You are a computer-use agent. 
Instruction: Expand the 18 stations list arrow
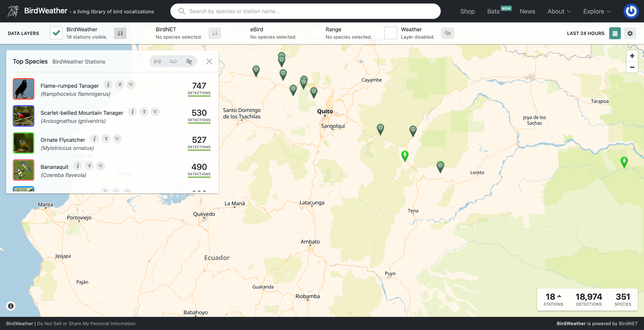(x=560, y=296)
